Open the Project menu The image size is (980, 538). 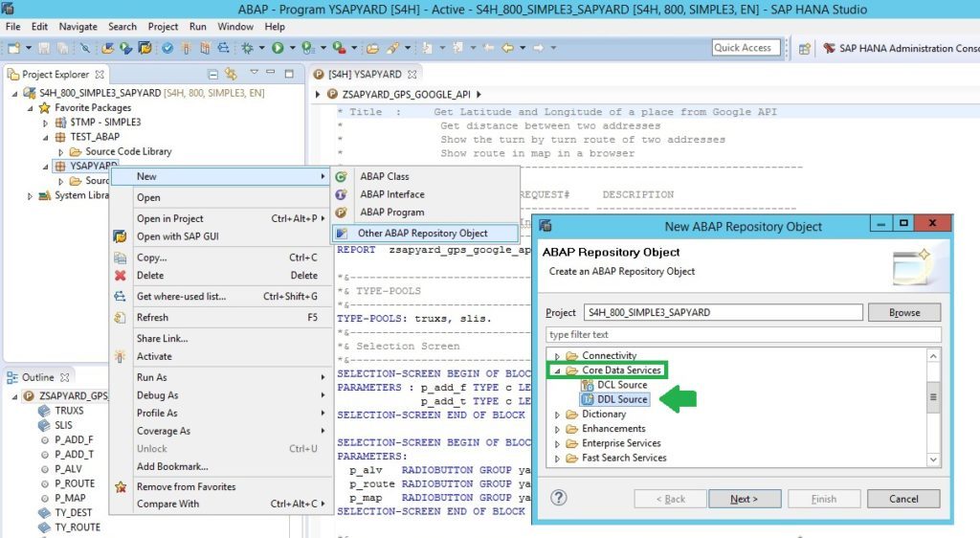click(163, 26)
